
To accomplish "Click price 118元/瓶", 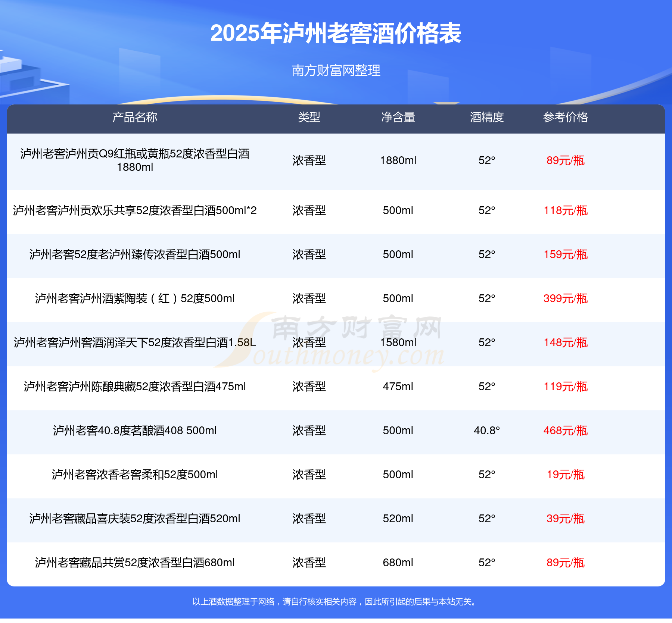I will point(566,210).
